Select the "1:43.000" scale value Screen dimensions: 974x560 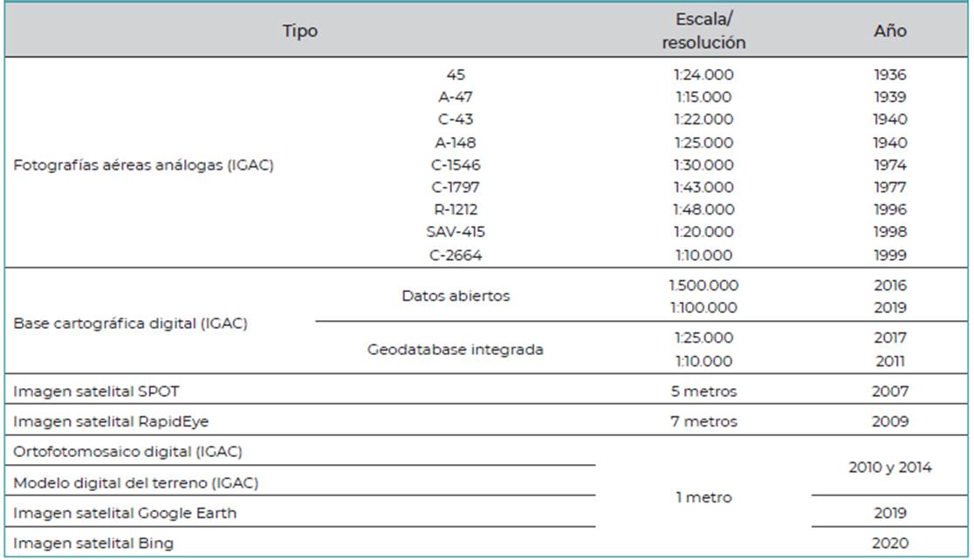click(703, 187)
